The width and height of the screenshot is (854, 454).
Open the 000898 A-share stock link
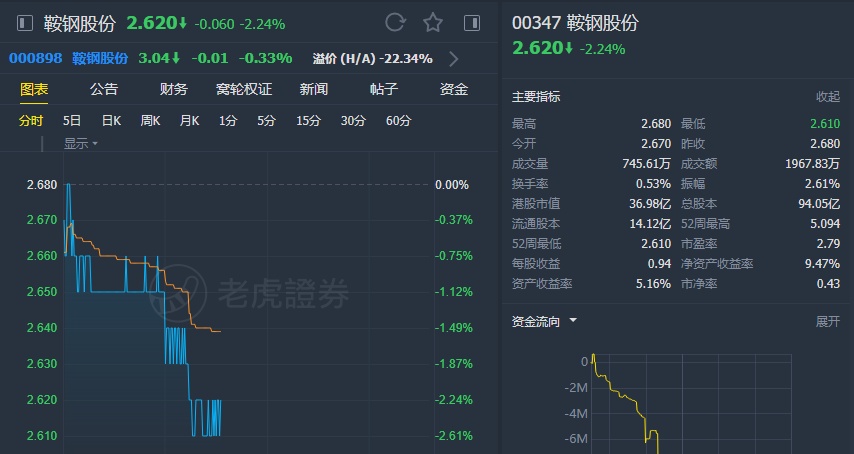coord(35,58)
